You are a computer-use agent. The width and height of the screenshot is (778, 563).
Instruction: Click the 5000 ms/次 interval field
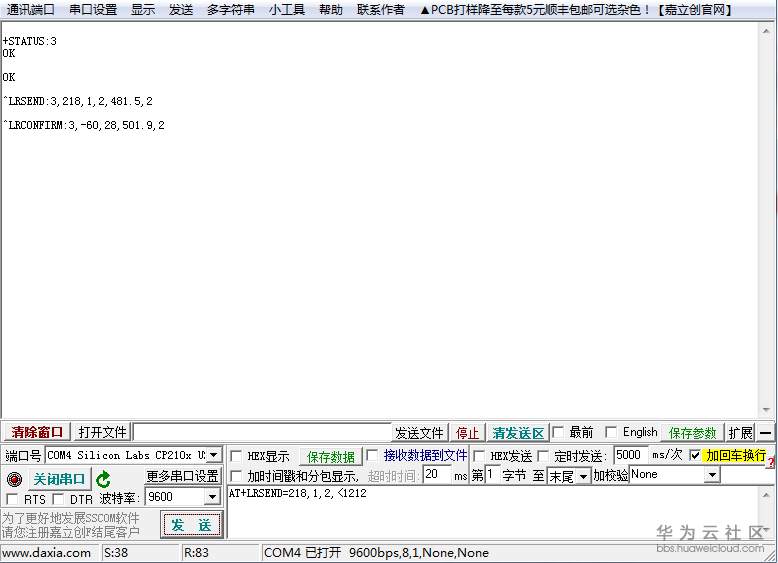click(x=631, y=455)
